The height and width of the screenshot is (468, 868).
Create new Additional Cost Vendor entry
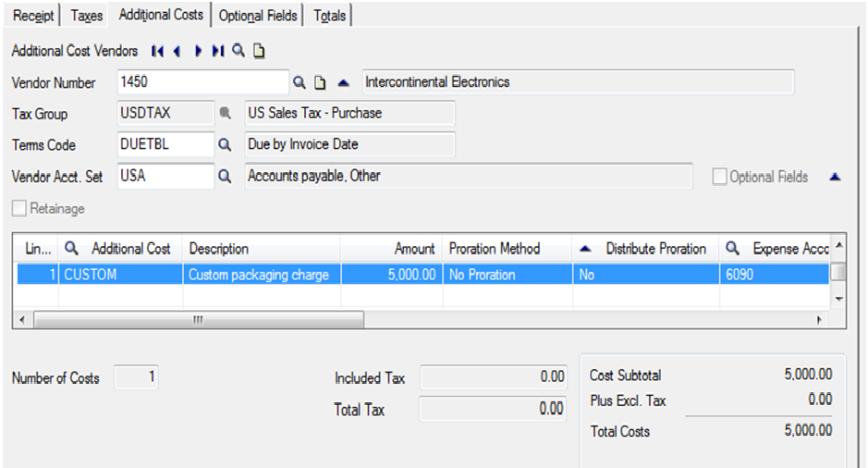pos(259,52)
